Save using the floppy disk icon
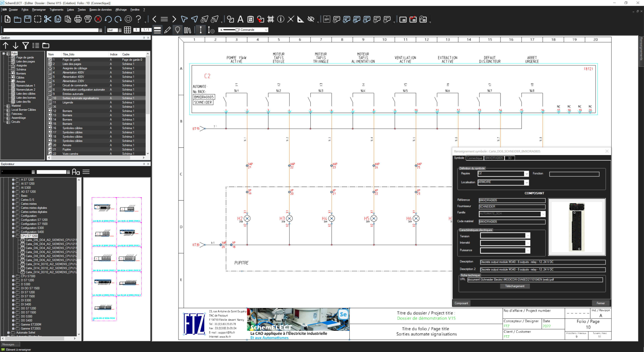This screenshot has height=352, width=644. tap(28, 19)
